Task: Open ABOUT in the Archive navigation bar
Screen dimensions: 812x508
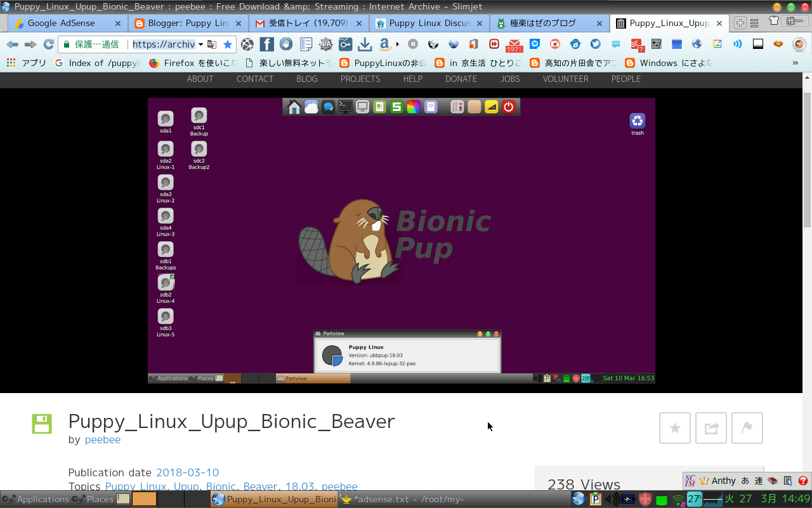Action: pyautogui.click(x=200, y=79)
